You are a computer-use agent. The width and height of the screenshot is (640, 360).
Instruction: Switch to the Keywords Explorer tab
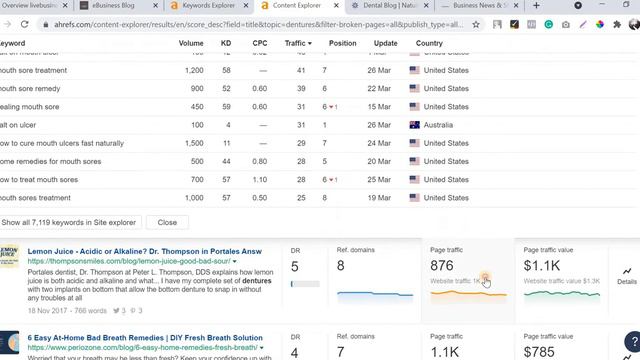(209, 6)
